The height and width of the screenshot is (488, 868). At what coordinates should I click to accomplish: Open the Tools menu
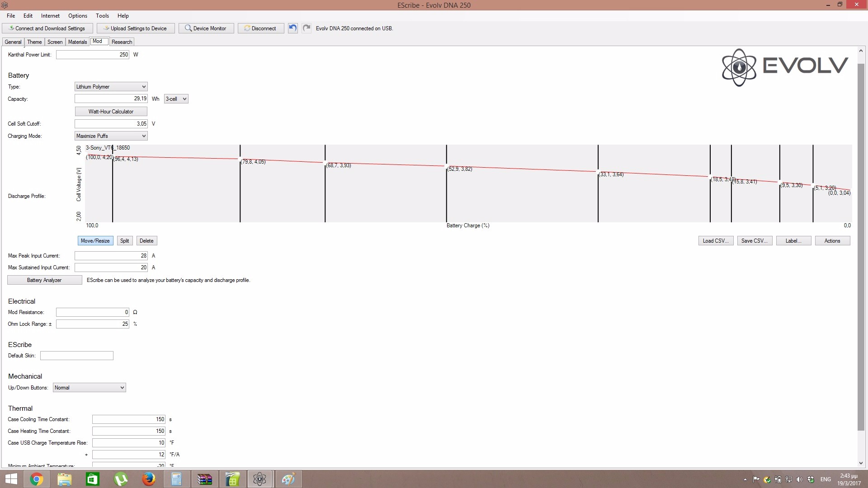point(102,16)
